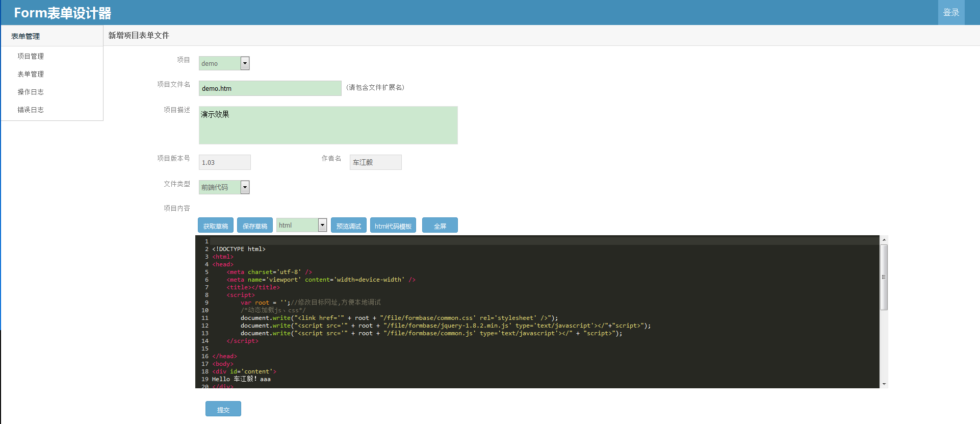Image resolution: width=980 pixels, height=424 pixels.
Task: Open the 项目 demo dropdown
Action: point(224,63)
